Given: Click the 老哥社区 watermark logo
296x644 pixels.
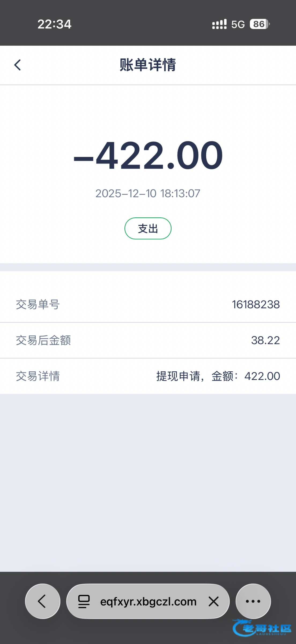Looking at the screenshot, I should [262, 628].
